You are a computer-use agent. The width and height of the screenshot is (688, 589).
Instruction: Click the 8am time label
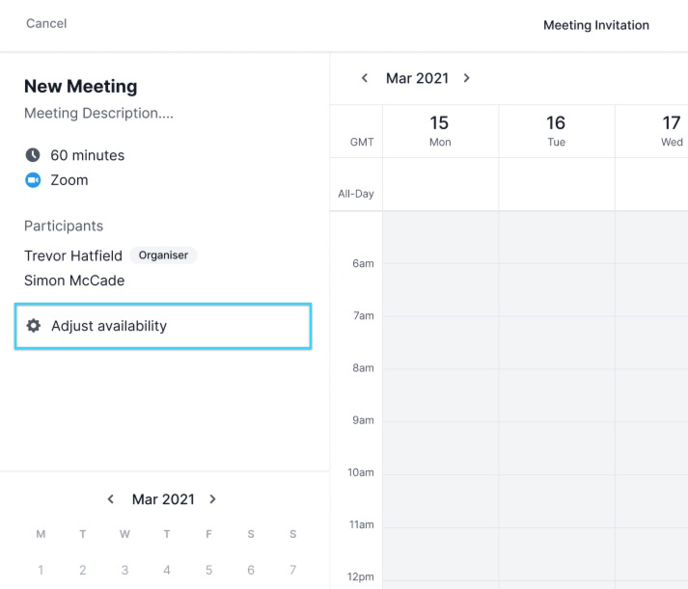363,368
